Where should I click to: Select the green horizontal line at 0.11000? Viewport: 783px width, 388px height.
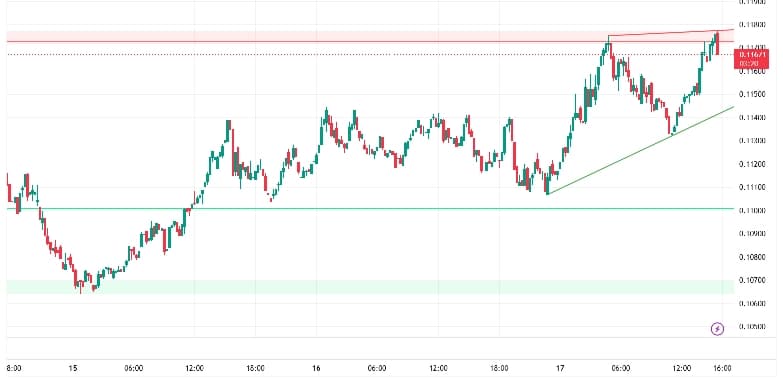tap(370, 208)
